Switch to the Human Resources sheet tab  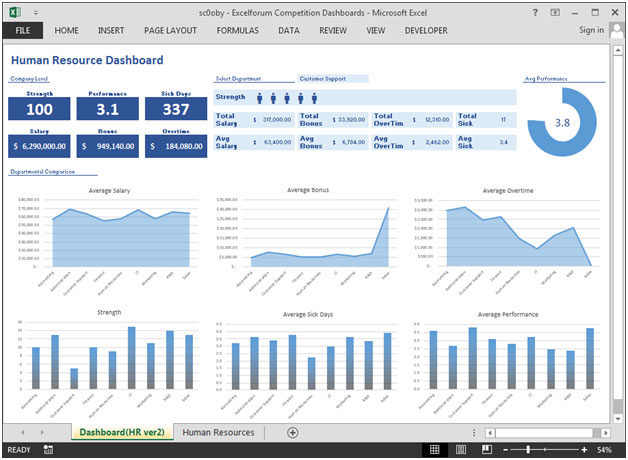tap(218, 432)
